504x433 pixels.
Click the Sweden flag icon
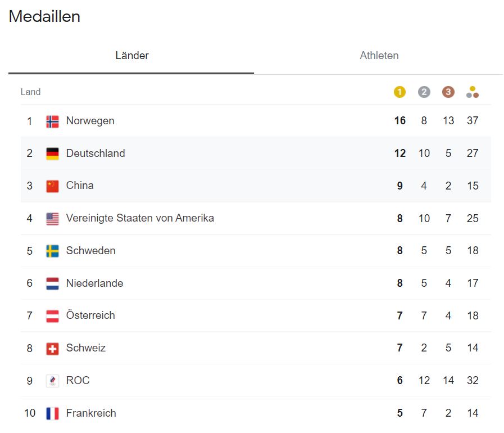52,251
